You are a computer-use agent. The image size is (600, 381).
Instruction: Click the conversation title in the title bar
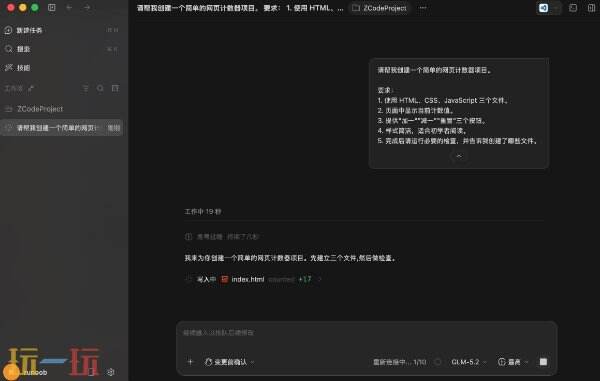click(240, 8)
